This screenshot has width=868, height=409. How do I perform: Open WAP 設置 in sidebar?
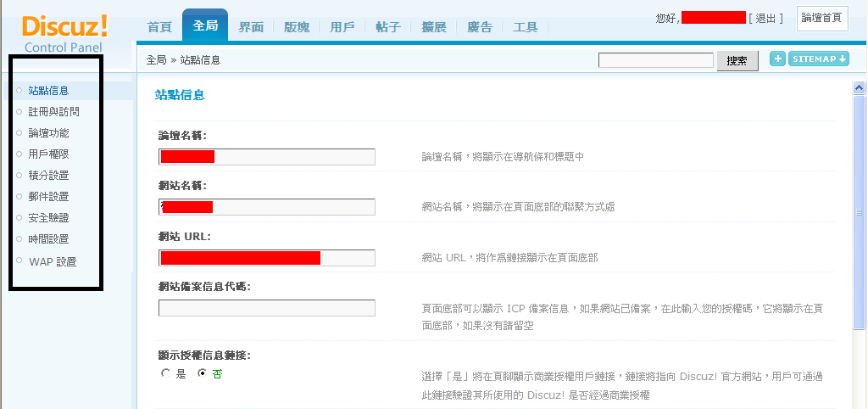pyautogui.click(x=53, y=261)
